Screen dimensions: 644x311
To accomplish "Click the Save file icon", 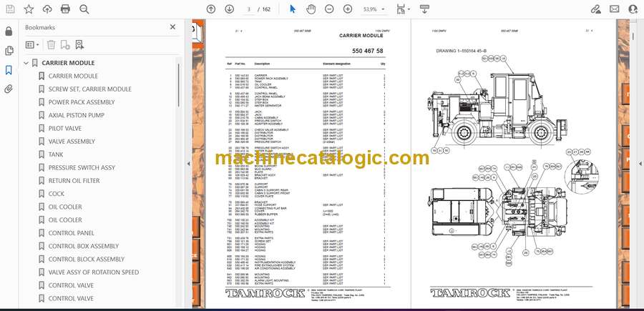I will tap(10, 9).
